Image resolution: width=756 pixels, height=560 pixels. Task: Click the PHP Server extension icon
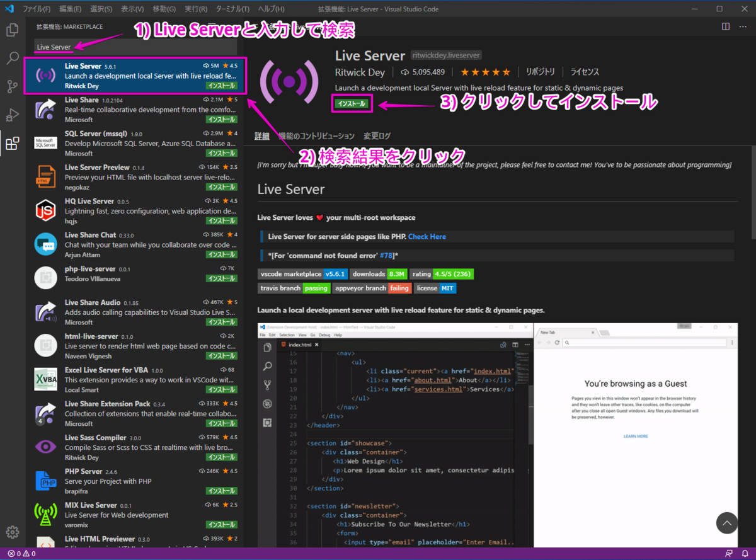[x=45, y=481]
